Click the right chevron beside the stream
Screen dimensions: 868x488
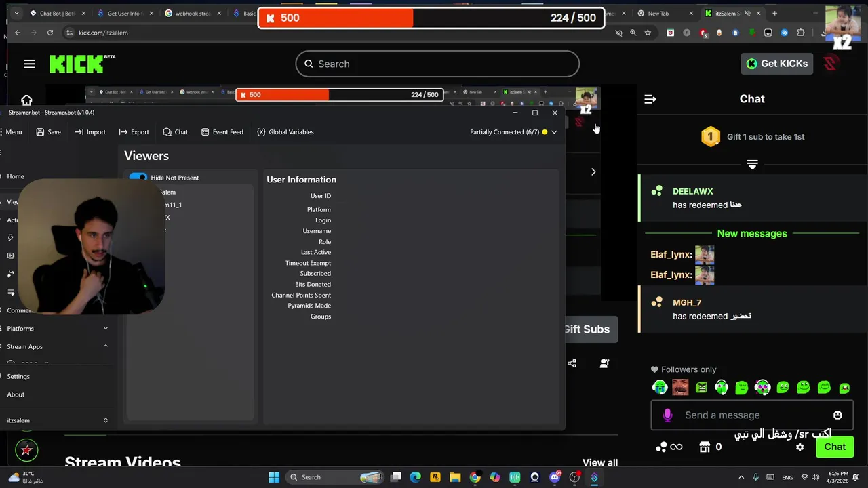[593, 172]
